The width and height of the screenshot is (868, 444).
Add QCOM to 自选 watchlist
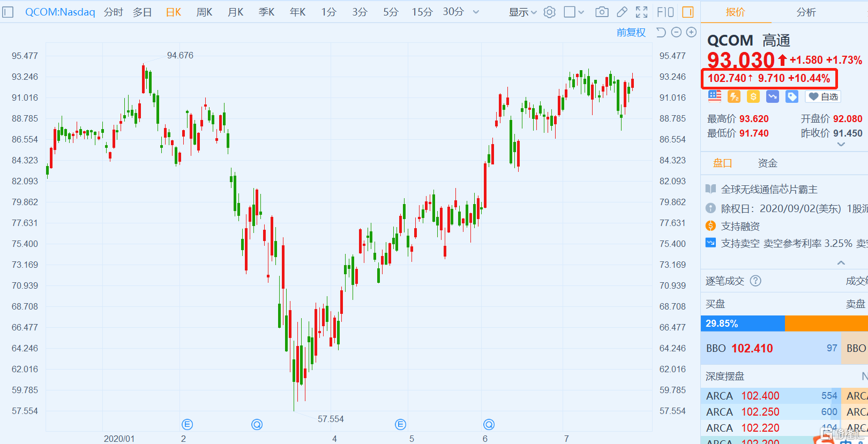[x=823, y=96]
